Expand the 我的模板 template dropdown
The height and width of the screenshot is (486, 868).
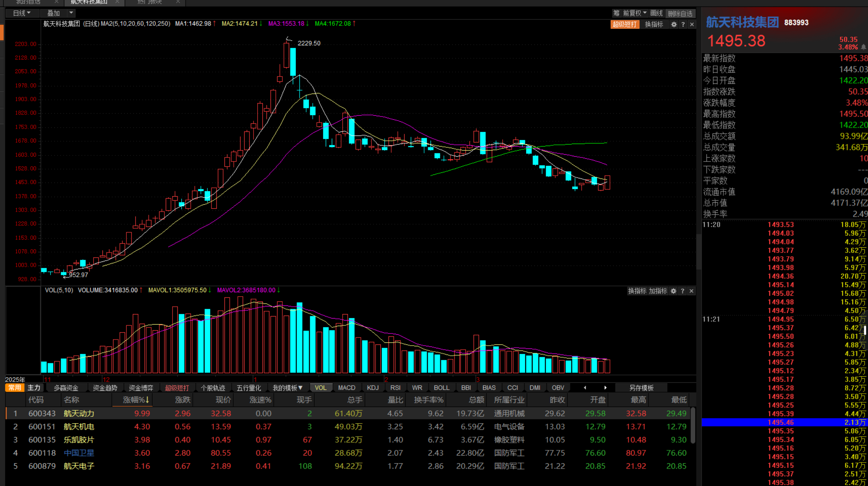coord(288,388)
